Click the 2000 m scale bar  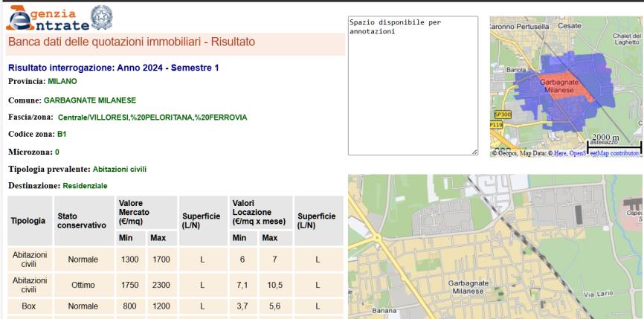(611, 146)
